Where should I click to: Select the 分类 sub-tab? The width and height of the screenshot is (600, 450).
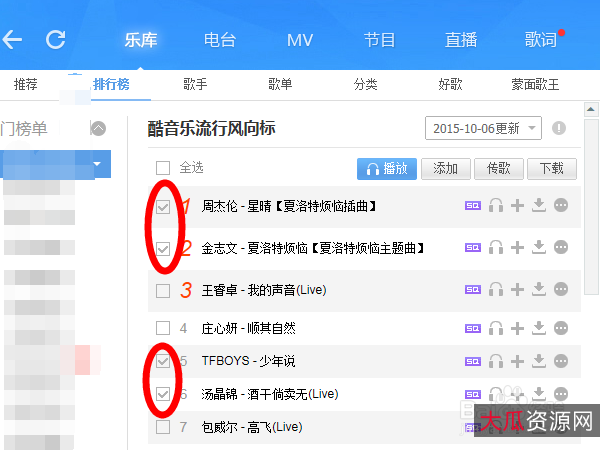pyautogui.click(x=365, y=84)
